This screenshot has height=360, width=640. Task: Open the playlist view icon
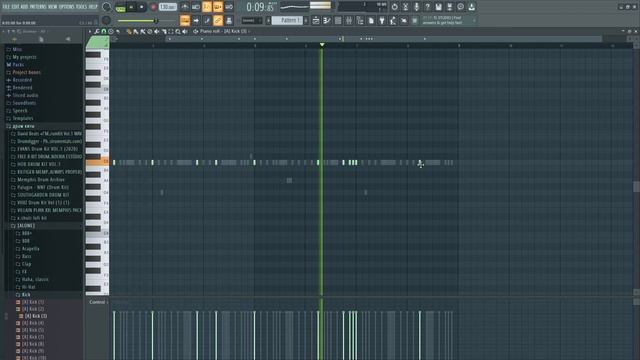tap(316, 20)
